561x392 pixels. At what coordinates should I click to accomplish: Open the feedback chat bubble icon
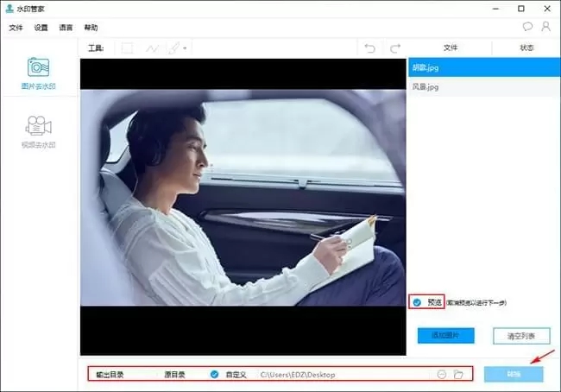tap(527, 28)
